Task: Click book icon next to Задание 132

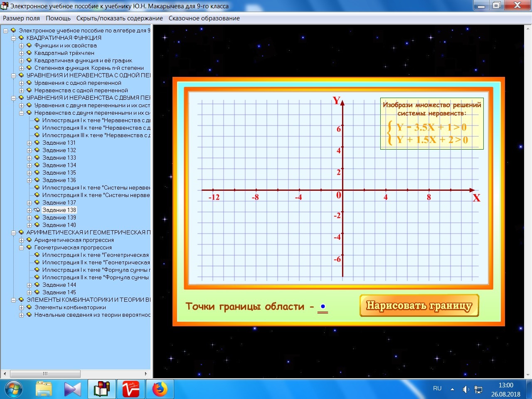Action: (x=37, y=150)
